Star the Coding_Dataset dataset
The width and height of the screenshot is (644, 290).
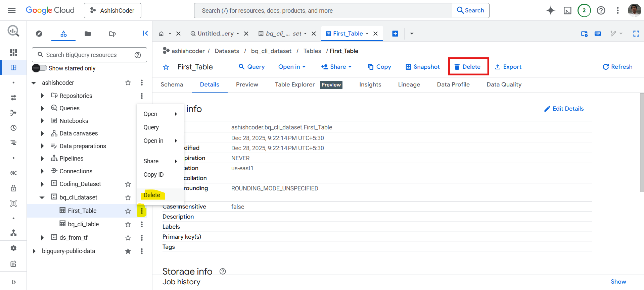pos(128,184)
